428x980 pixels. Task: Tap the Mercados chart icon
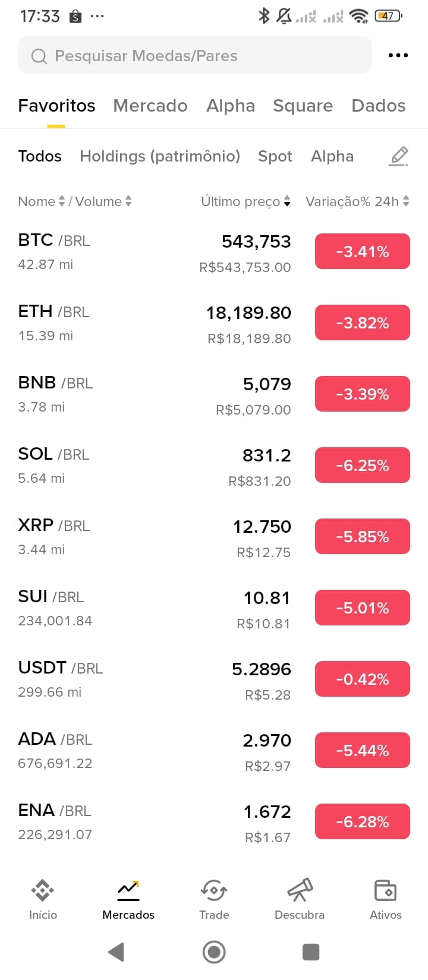point(128,890)
